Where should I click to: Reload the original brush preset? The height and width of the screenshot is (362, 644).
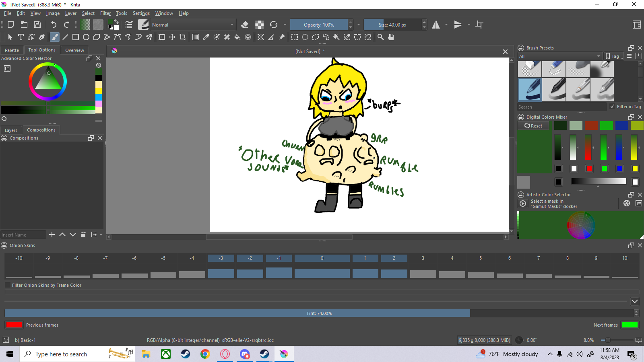click(274, 25)
